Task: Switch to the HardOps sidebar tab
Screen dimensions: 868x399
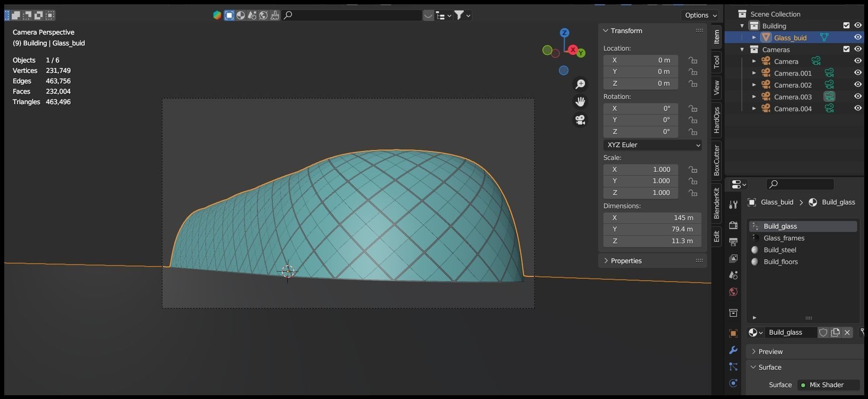Action: point(717,120)
